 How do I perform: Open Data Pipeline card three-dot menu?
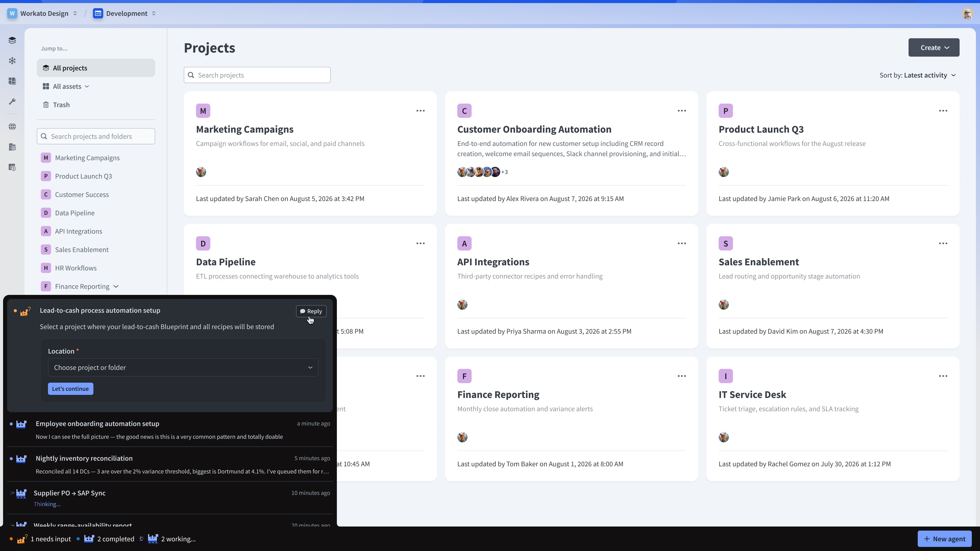(x=420, y=243)
